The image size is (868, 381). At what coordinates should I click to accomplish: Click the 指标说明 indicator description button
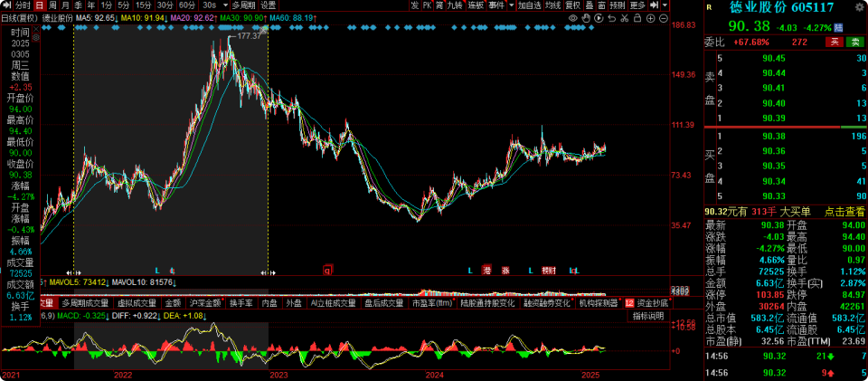pos(647,316)
